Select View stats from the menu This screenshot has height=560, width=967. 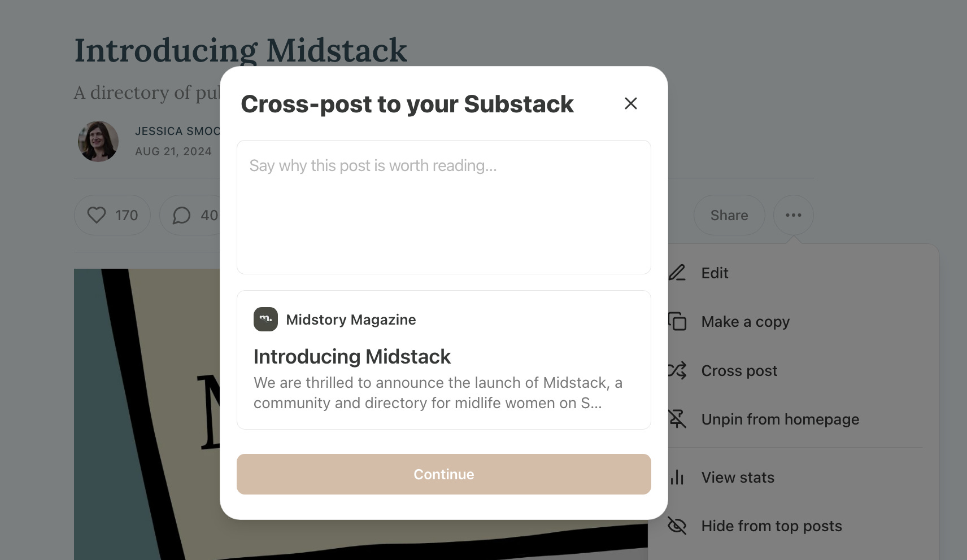click(x=737, y=477)
